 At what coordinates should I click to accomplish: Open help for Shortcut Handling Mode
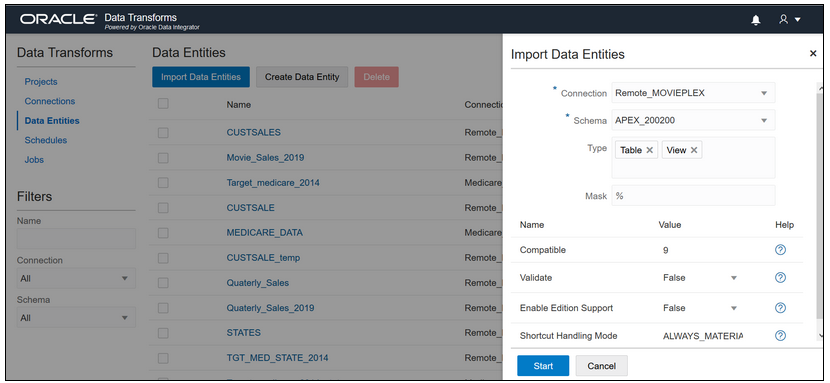780,335
